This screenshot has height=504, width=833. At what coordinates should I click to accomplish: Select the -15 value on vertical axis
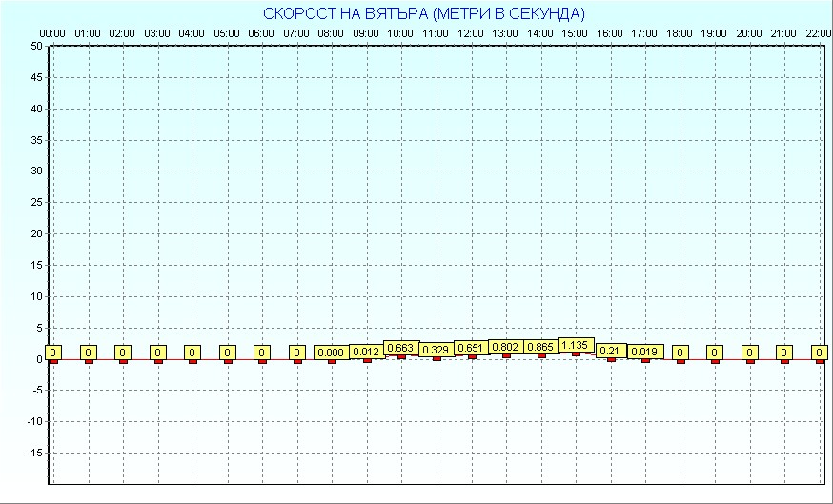33,453
